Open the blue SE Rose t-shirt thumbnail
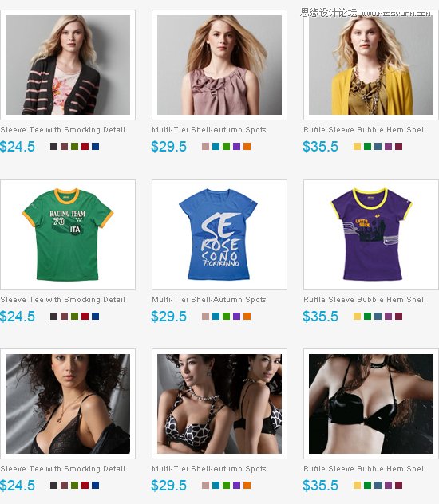This screenshot has width=439, height=504. pyautogui.click(x=219, y=234)
